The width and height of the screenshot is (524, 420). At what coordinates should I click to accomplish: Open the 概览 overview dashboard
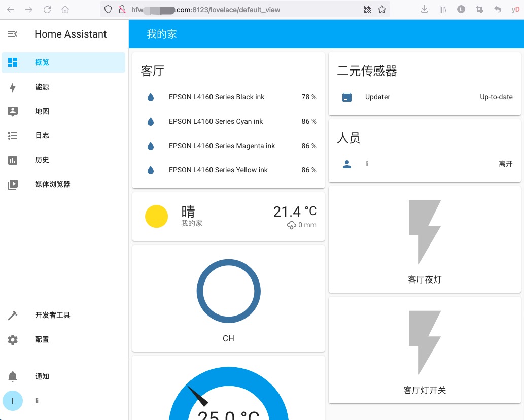(x=63, y=62)
